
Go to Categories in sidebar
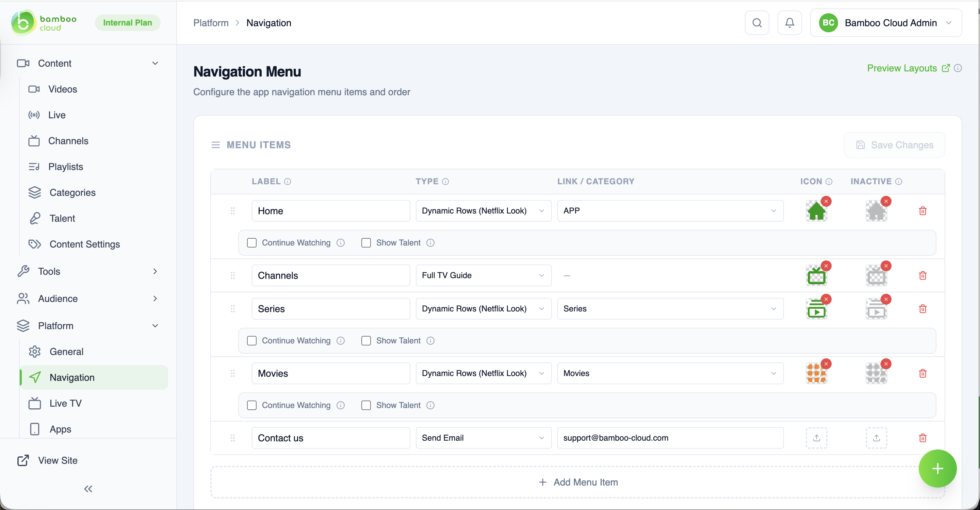[94, 193]
